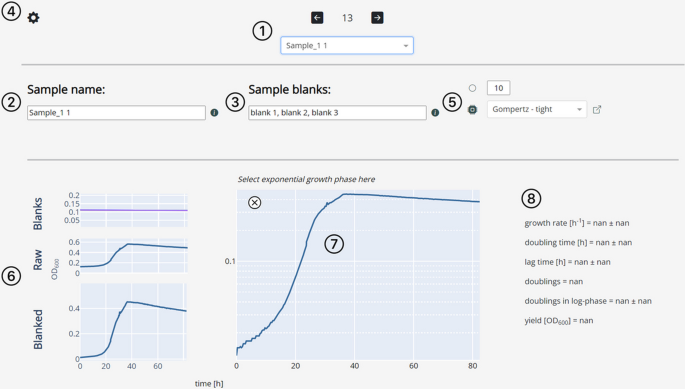The height and width of the screenshot is (389, 685).
Task: Click 'doublings = nan' text
Action: (x=554, y=281)
